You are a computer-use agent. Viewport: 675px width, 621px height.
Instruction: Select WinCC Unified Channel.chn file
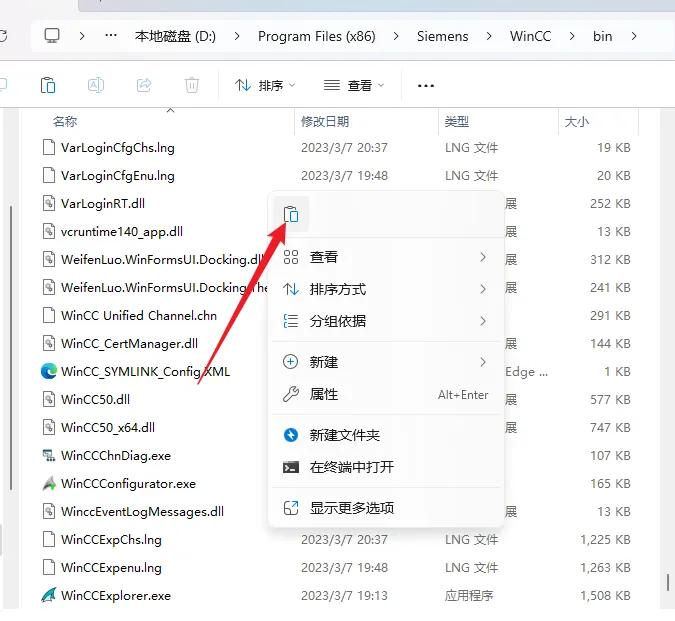click(139, 315)
